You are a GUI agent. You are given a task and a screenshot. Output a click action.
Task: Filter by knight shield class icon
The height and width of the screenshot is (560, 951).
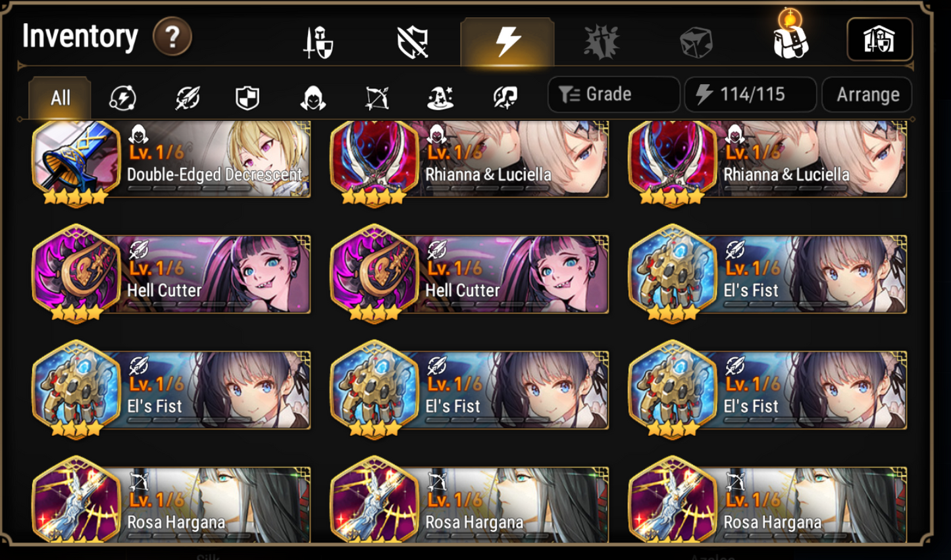click(247, 98)
